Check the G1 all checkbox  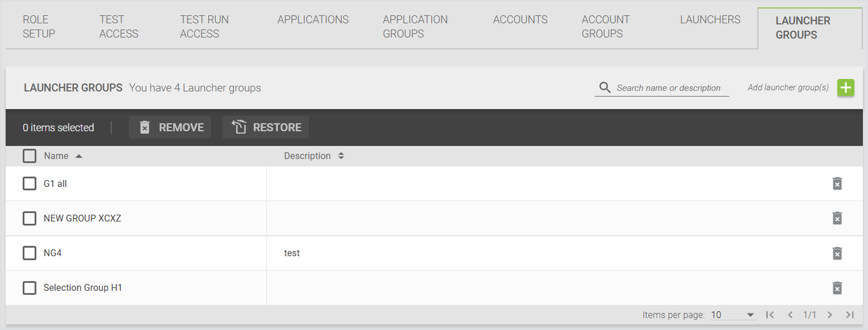coord(30,183)
